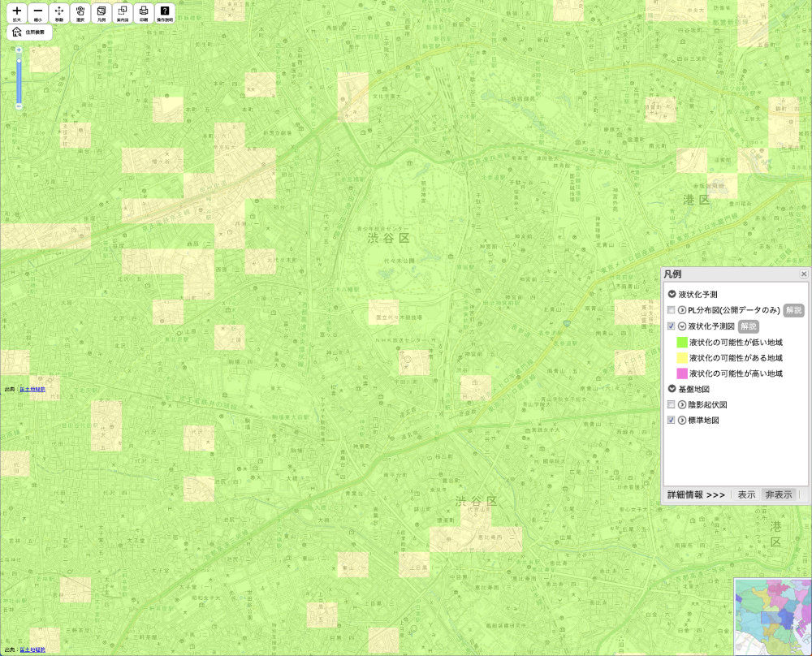Expand the 標準地図 layer arrow

tap(682, 421)
